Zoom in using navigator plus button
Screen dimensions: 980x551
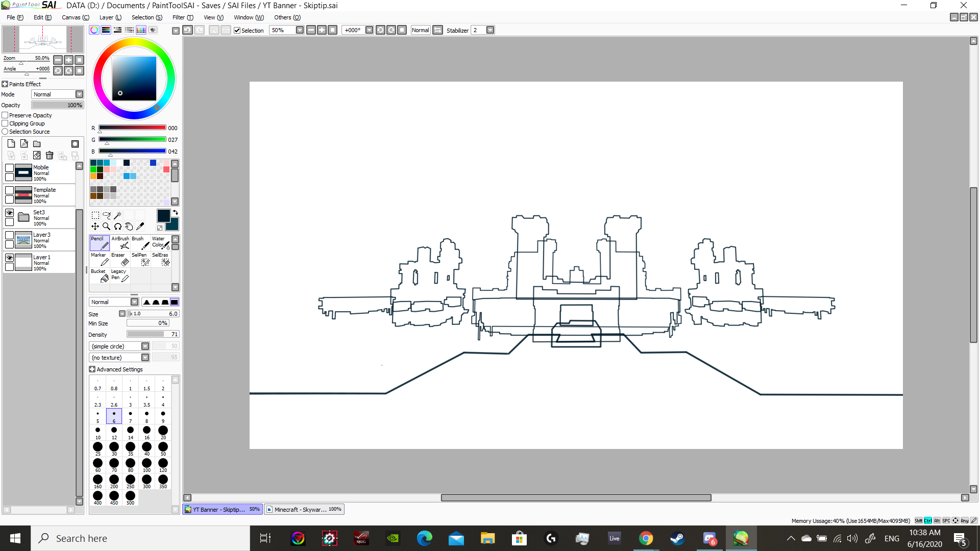pos(68,60)
